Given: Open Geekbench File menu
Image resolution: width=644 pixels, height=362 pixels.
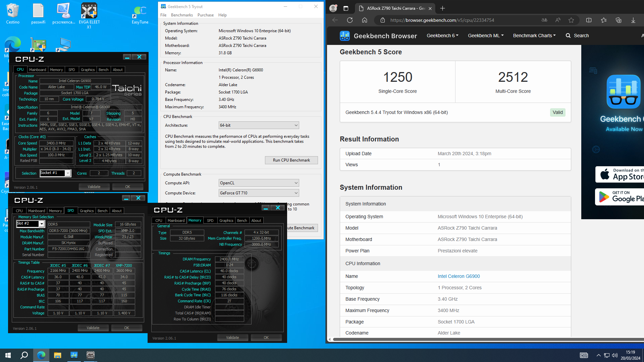Looking at the screenshot, I should (x=163, y=15).
